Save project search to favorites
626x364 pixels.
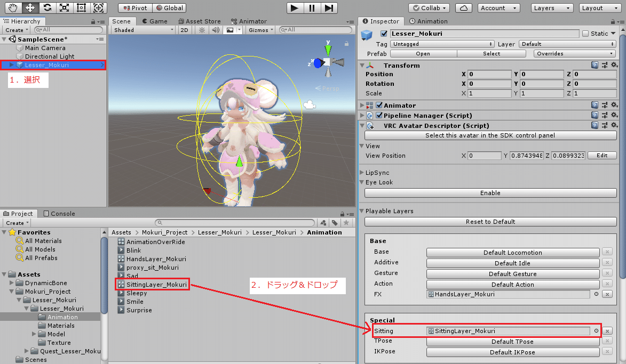(346, 223)
